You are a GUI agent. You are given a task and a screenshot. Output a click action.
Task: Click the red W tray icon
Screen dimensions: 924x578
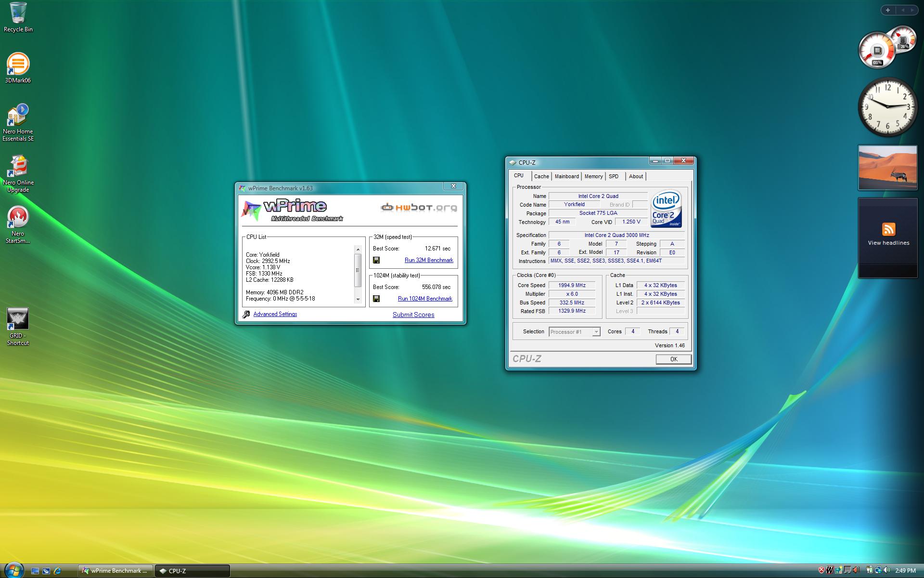coord(830,570)
